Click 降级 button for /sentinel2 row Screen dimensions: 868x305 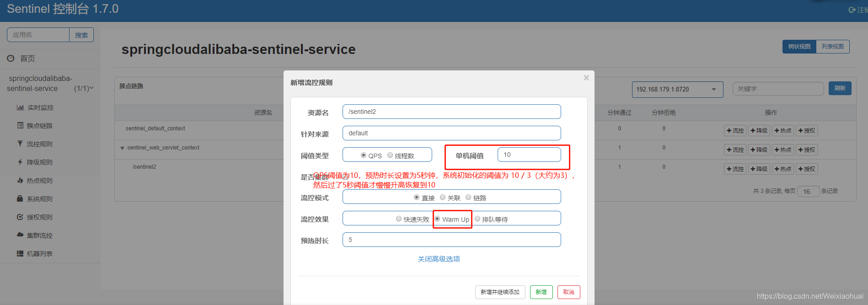point(759,169)
